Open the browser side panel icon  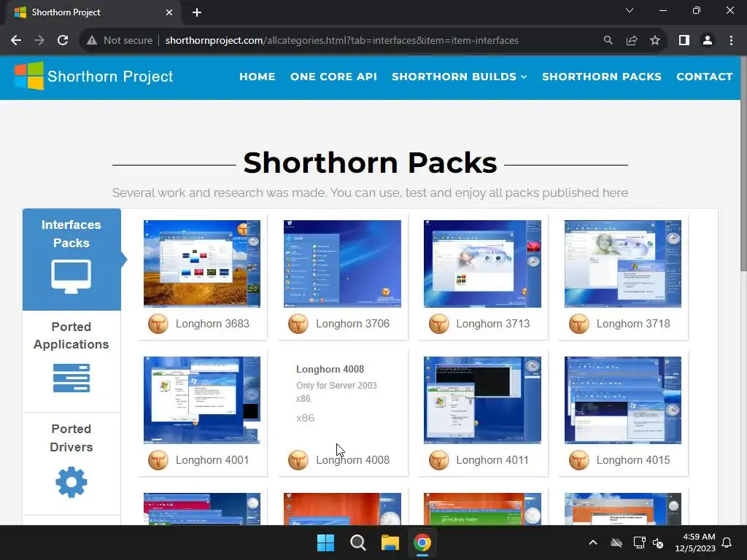[684, 41]
